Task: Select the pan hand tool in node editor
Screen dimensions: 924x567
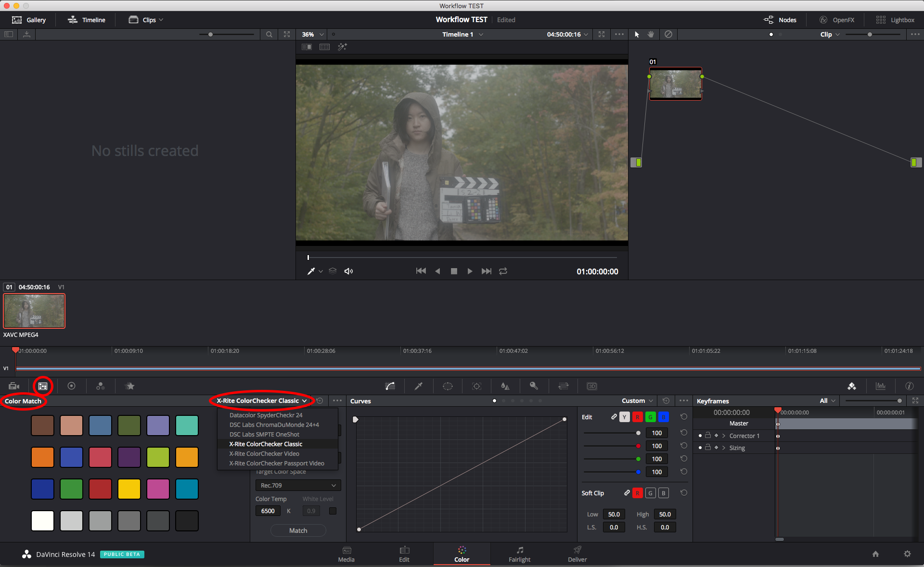Action: [x=651, y=34]
